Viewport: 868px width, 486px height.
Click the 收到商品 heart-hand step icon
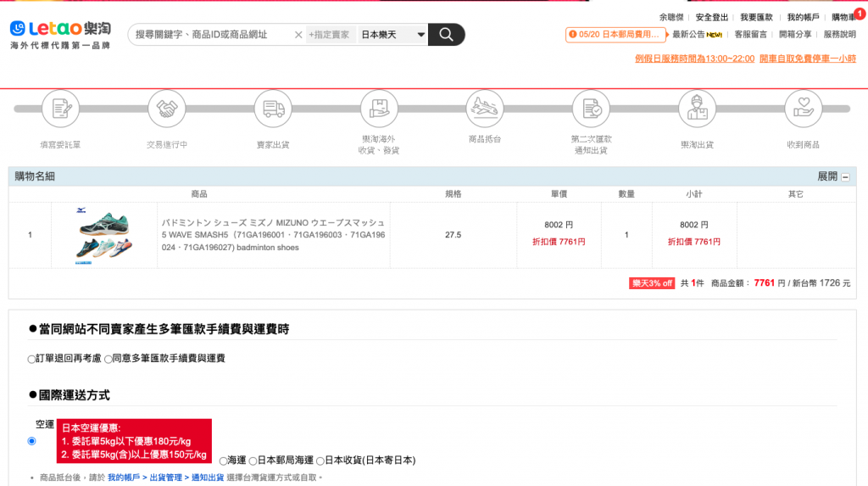click(804, 109)
